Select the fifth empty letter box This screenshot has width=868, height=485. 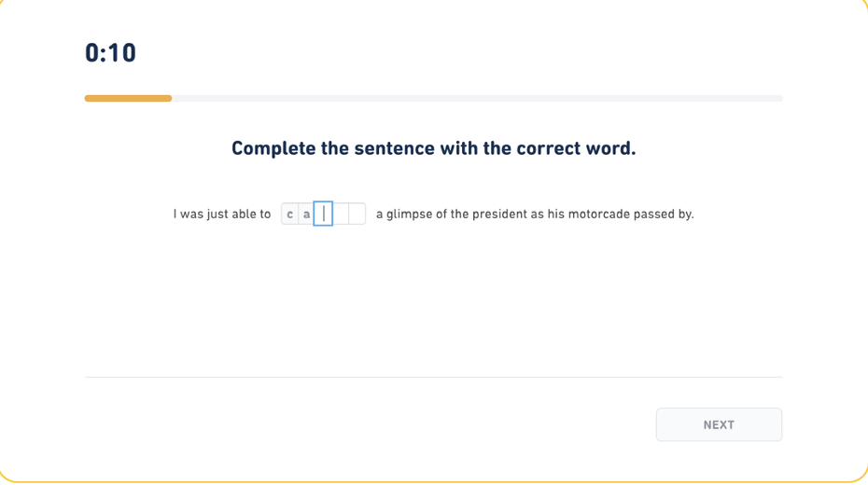357,215
